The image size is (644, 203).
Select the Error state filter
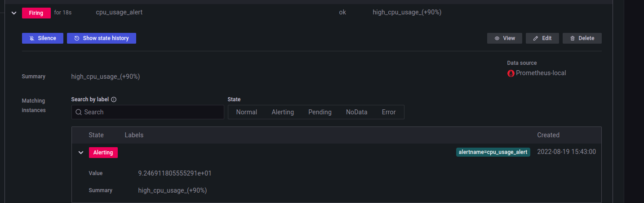389,112
